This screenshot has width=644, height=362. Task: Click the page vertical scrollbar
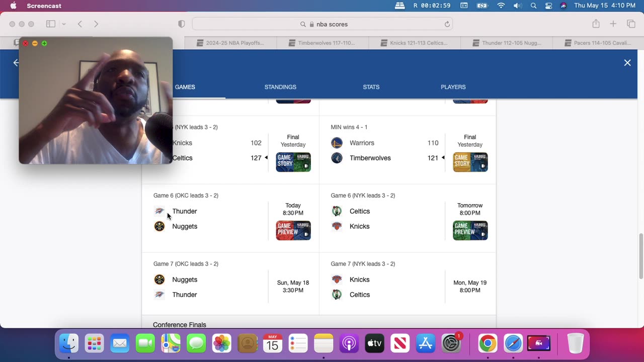(640, 256)
